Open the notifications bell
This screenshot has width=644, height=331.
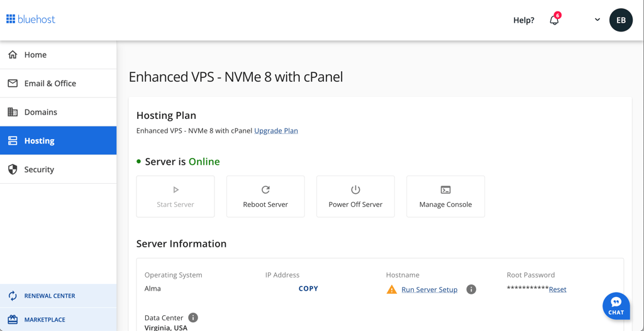coord(554,20)
